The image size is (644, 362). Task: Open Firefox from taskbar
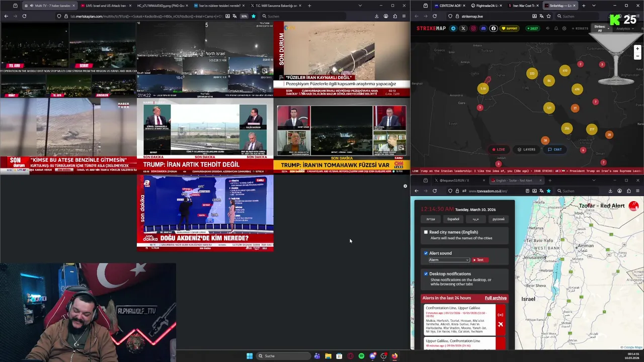[x=394, y=356]
